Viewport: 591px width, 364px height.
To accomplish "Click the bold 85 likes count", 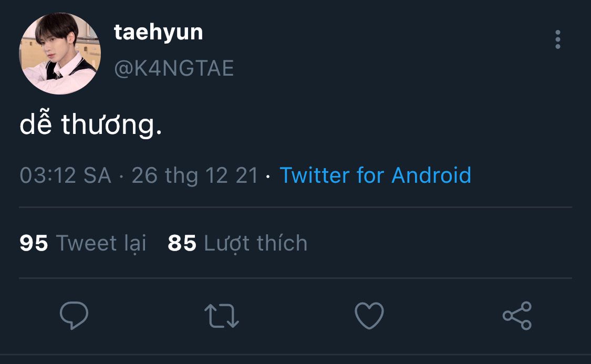I will click(182, 243).
